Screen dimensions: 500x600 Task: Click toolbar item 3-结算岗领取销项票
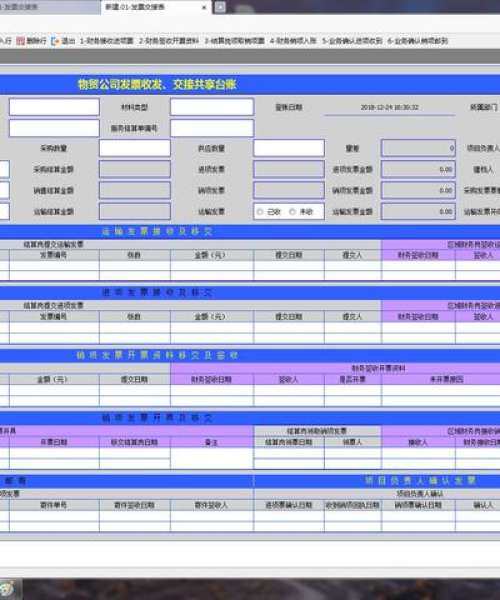[235, 41]
